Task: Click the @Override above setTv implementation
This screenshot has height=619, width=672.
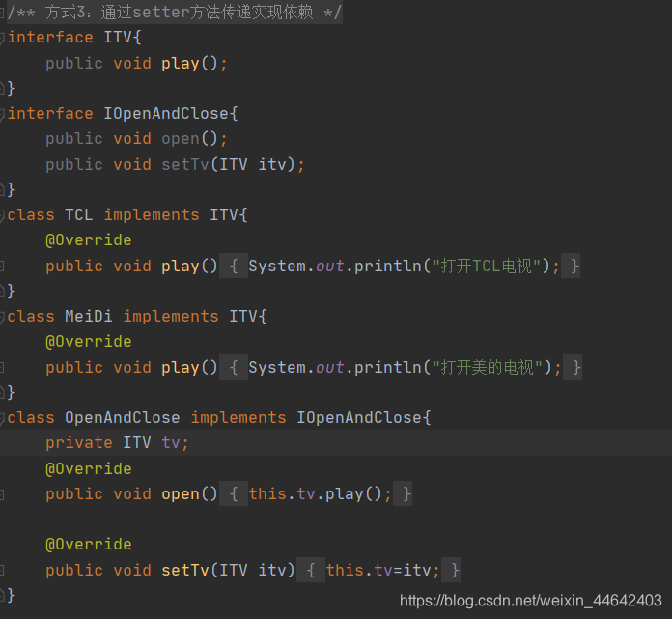Action: tap(88, 545)
